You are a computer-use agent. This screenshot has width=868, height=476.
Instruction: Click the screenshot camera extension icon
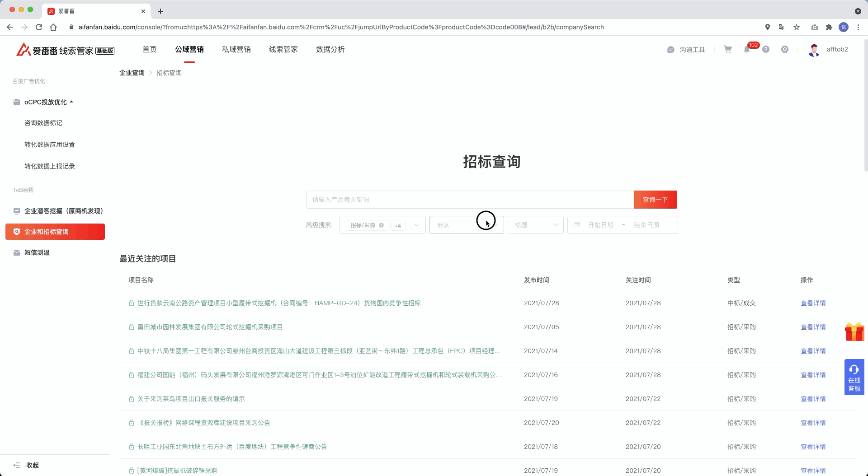pyautogui.click(x=815, y=27)
